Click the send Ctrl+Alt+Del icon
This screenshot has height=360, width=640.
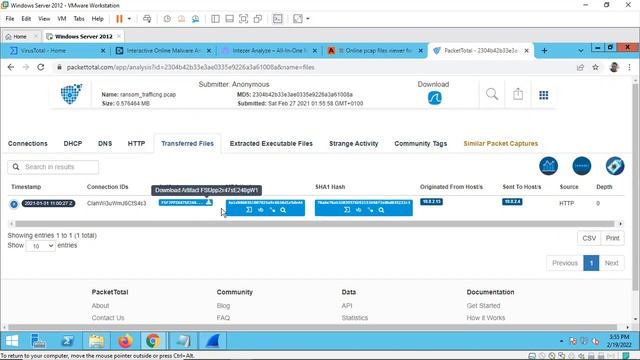click(147, 19)
